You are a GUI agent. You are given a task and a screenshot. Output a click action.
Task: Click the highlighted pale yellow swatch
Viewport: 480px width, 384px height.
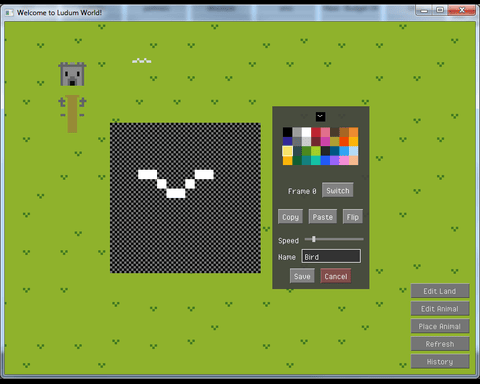pos(288,151)
